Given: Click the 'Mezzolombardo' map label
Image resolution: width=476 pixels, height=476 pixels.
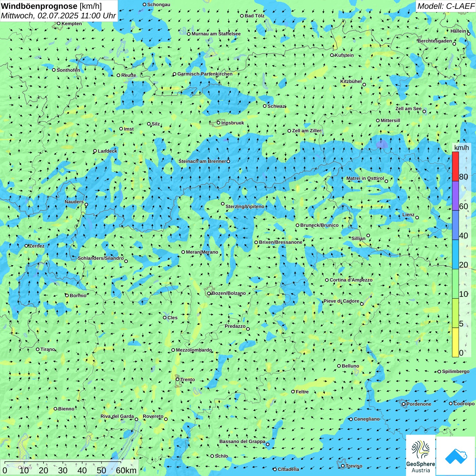Looking at the screenshot, I should (x=194, y=350).
